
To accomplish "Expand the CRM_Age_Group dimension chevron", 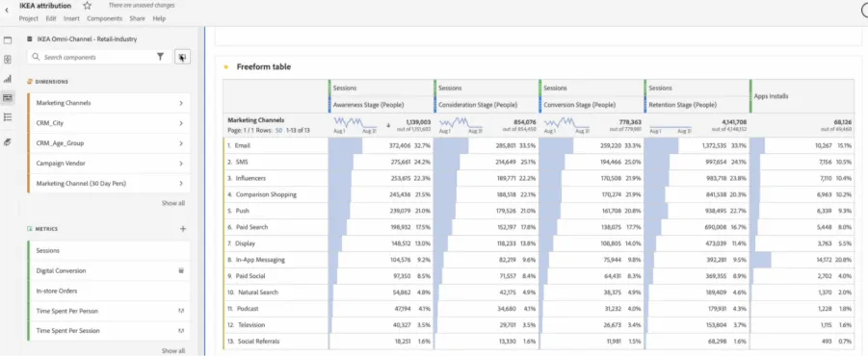I will tap(181, 143).
